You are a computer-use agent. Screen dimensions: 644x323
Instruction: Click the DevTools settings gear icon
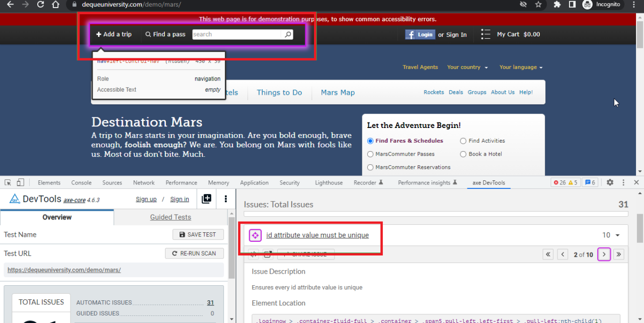[x=610, y=182]
